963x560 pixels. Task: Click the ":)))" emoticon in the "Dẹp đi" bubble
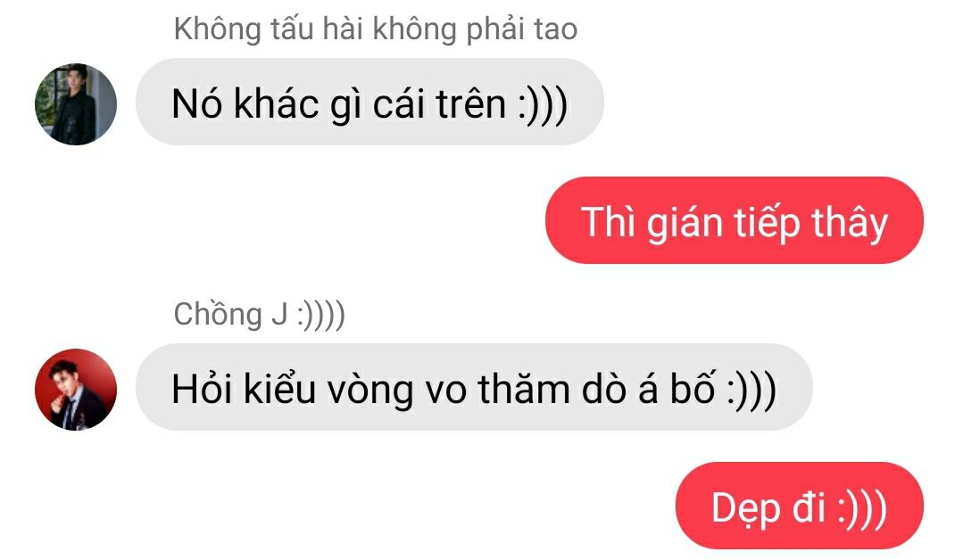coord(858,508)
